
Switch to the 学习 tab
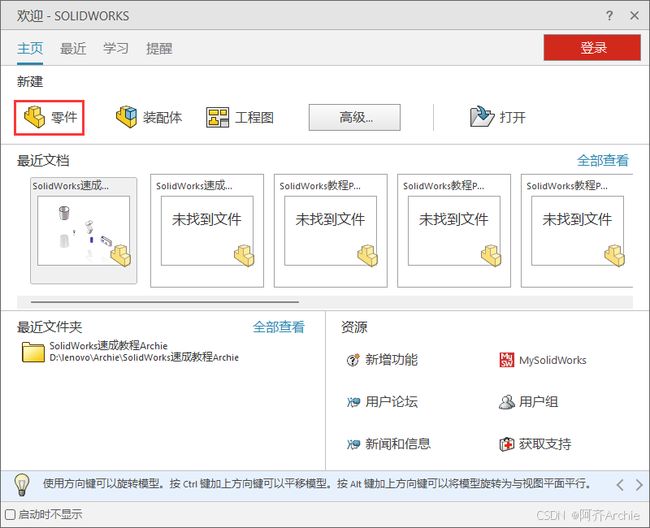click(x=116, y=48)
